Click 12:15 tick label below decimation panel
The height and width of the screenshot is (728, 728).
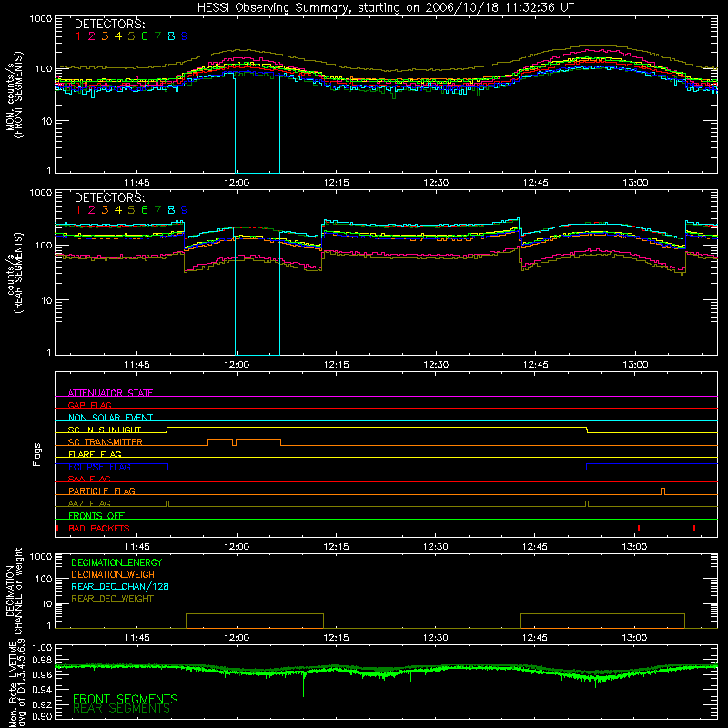336,638
